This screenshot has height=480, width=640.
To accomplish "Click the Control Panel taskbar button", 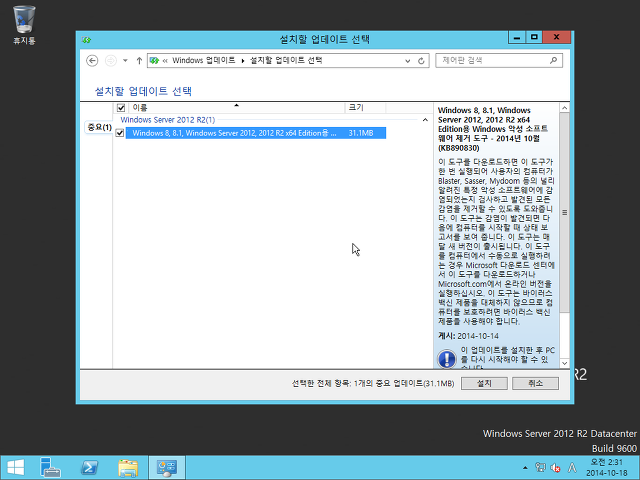I will pos(167,467).
